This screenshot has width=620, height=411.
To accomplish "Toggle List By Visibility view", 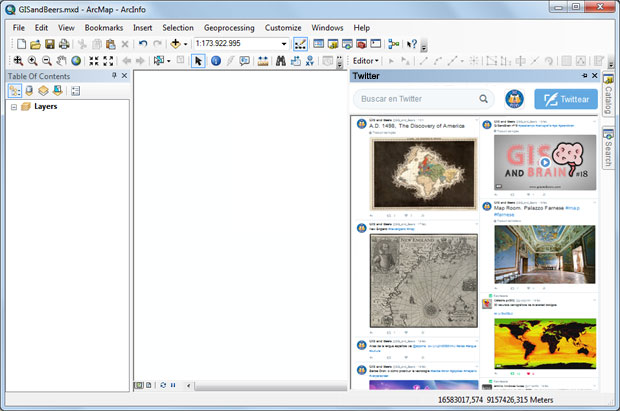I will coord(43,91).
